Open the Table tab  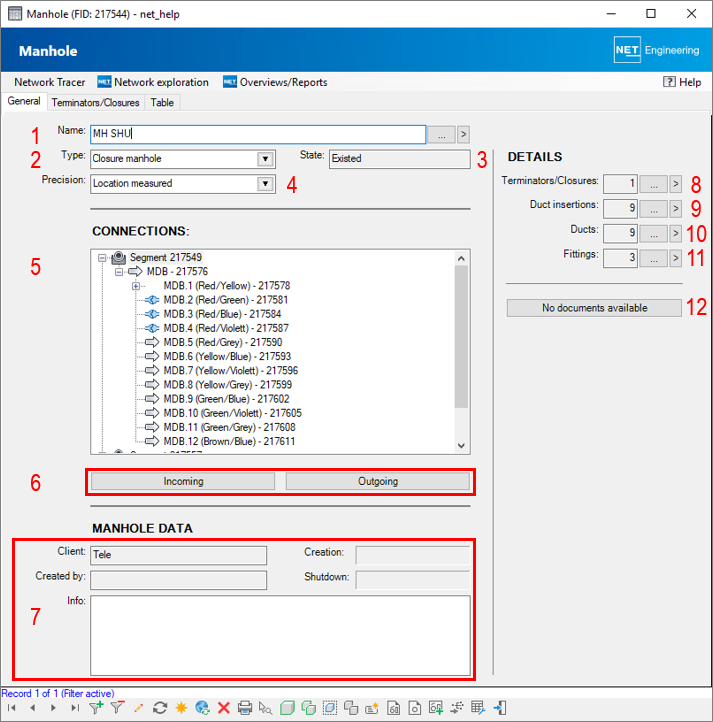162,102
